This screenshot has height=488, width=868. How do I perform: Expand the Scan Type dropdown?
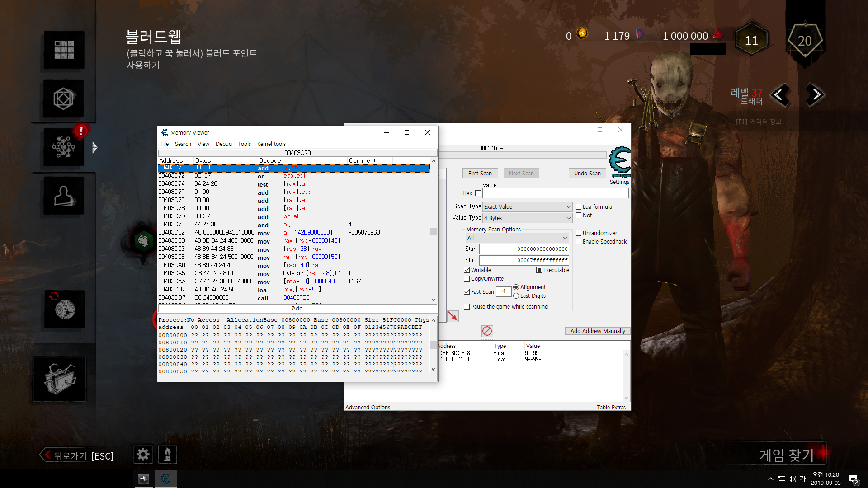(x=527, y=207)
